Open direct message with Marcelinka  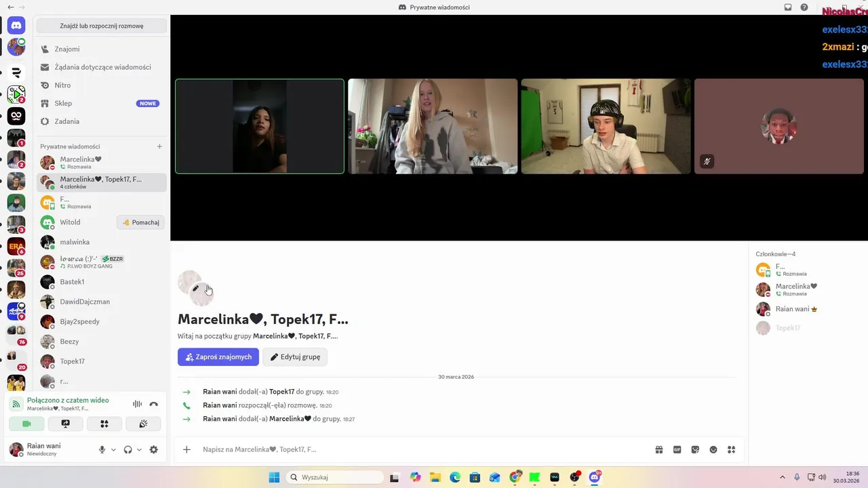pyautogui.click(x=101, y=163)
